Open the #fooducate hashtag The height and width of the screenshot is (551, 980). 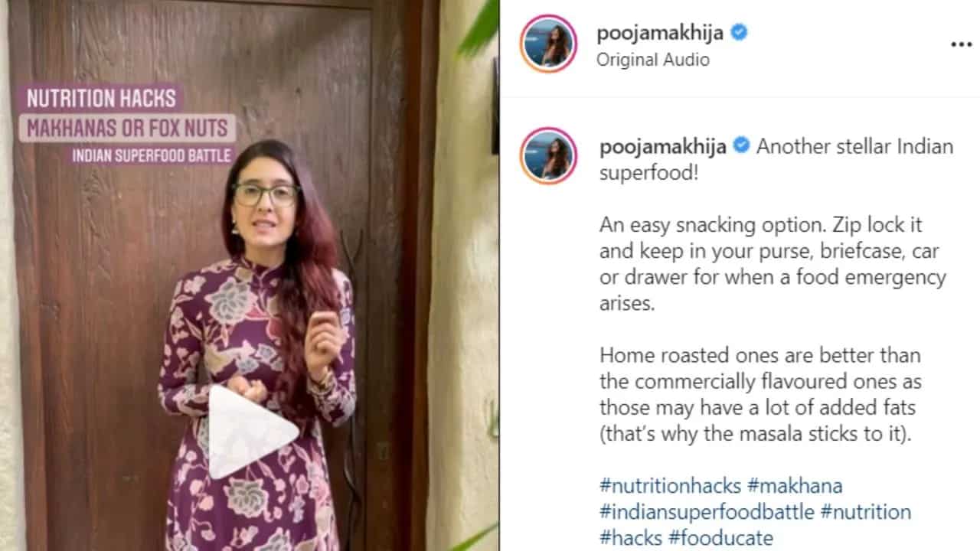click(x=721, y=537)
